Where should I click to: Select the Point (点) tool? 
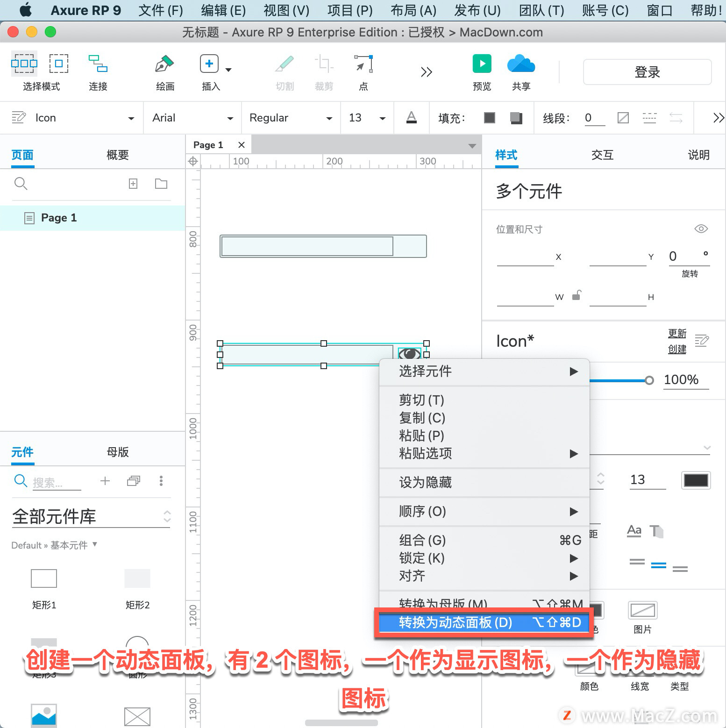[363, 64]
